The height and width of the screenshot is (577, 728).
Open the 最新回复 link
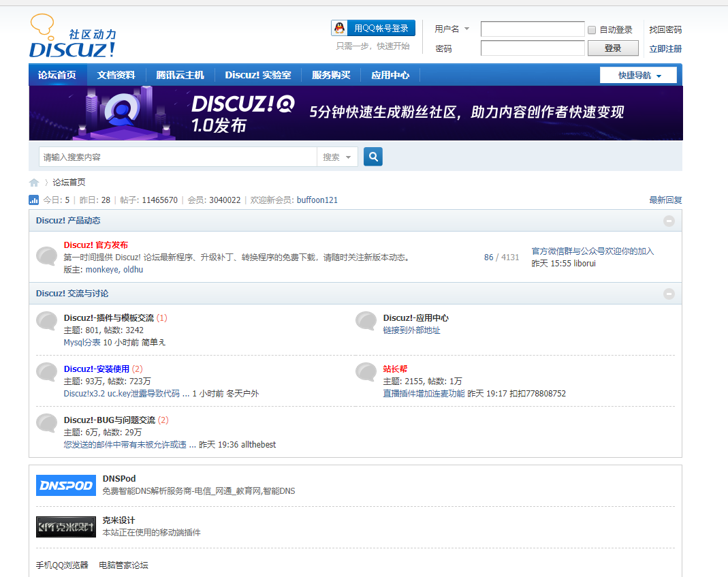tap(665, 200)
